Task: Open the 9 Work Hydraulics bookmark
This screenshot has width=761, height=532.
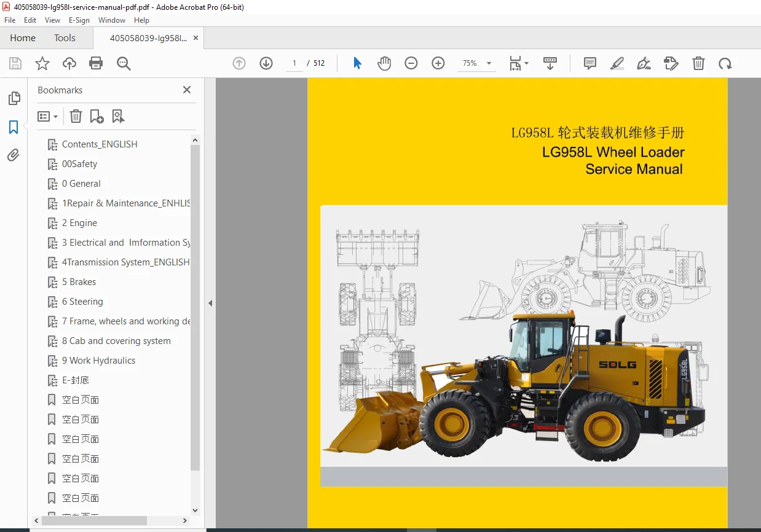Action: [98, 361]
